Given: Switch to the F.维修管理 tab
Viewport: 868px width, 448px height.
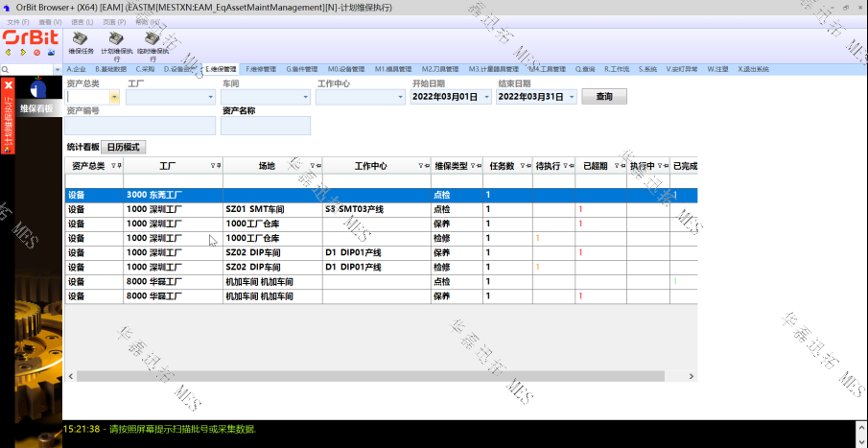Looking at the screenshot, I should [x=261, y=69].
